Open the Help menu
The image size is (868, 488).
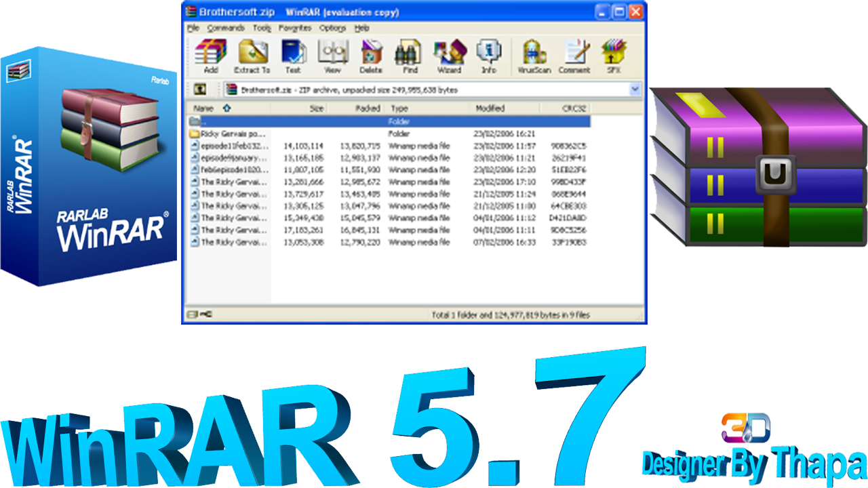(362, 28)
